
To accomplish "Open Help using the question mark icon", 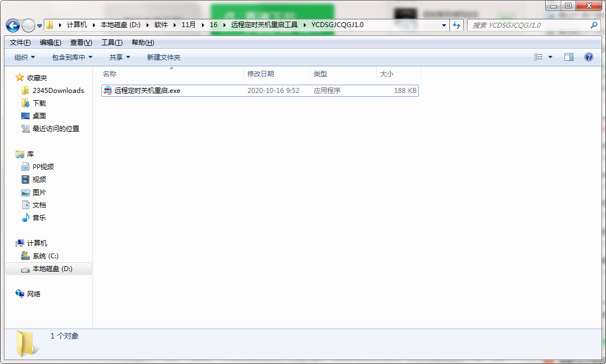I will pyautogui.click(x=588, y=56).
